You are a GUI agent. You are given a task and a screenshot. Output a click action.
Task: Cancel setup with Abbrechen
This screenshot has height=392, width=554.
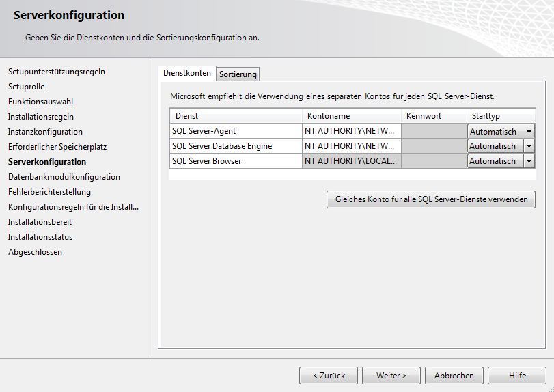coord(454,376)
